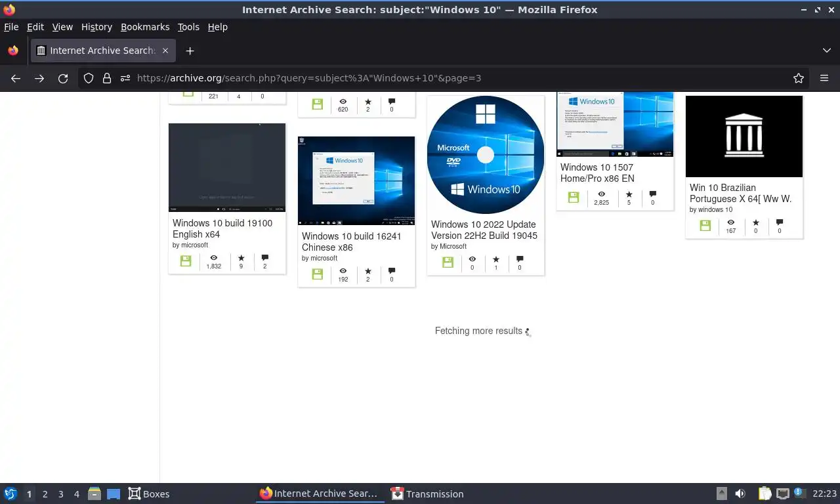Open the History menu
The width and height of the screenshot is (840, 504).
tap(96, 27)
